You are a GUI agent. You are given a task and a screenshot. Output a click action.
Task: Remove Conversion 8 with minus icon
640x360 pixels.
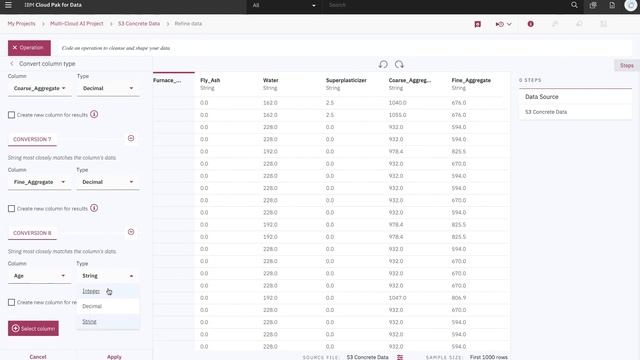click(x=131, y=232)
